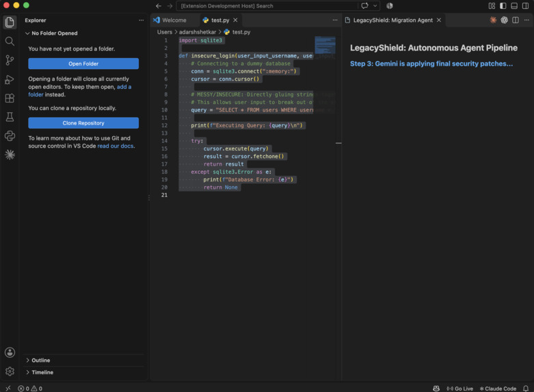Click the command center search field
This screenshot has height=392, width=534.
pos(267,5)
